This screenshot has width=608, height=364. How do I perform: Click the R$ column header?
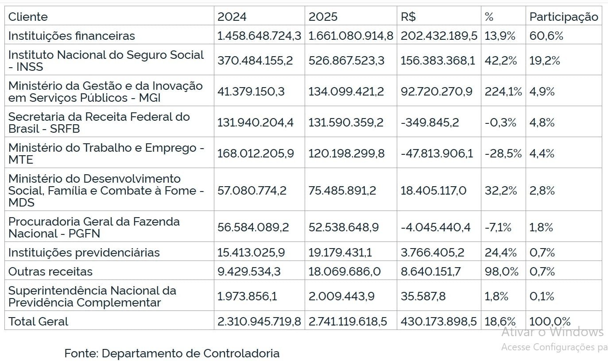408,17
